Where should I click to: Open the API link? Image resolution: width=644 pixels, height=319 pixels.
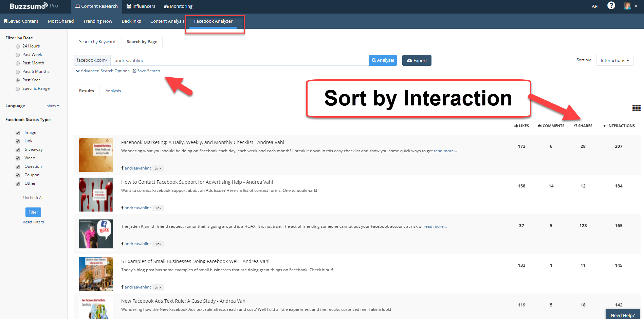tap(595, 6)
